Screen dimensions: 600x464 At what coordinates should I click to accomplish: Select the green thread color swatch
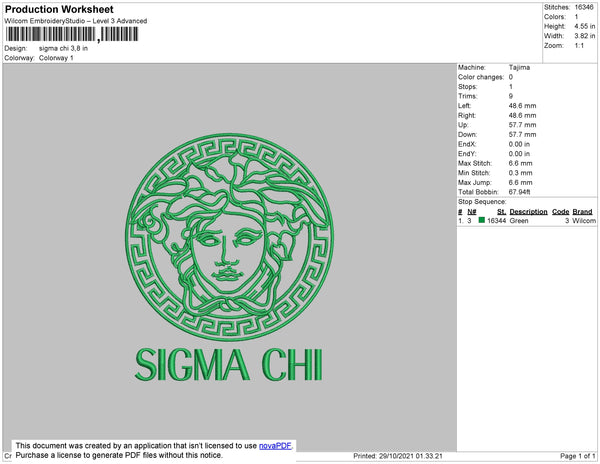coord(482,220)
